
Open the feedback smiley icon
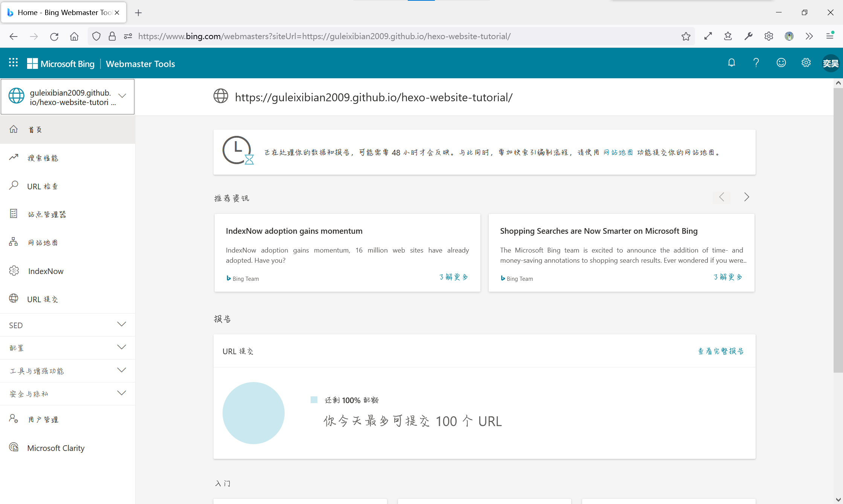pyautogui.click(x=781, y=63)
